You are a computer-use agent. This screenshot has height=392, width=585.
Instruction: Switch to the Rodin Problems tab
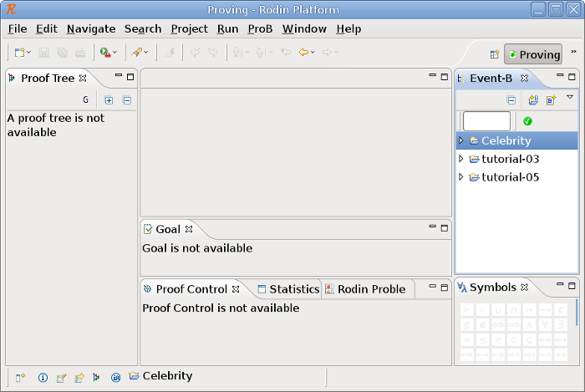pos(370,289)
